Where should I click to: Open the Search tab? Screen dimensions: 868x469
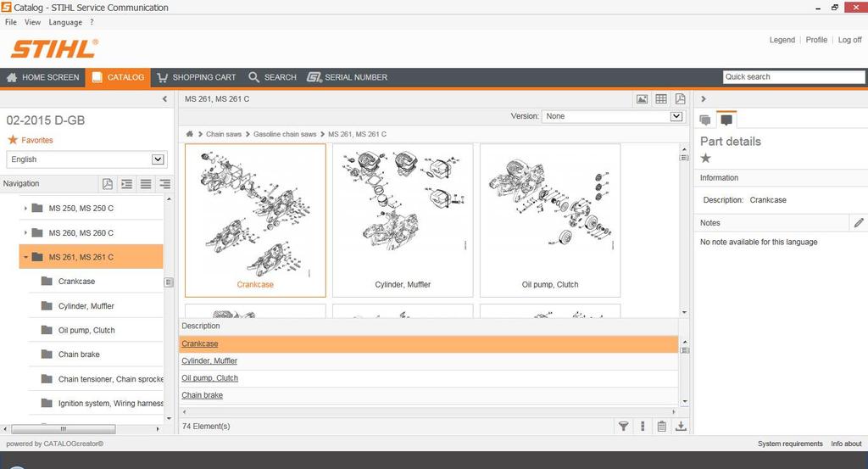[272, 77]
